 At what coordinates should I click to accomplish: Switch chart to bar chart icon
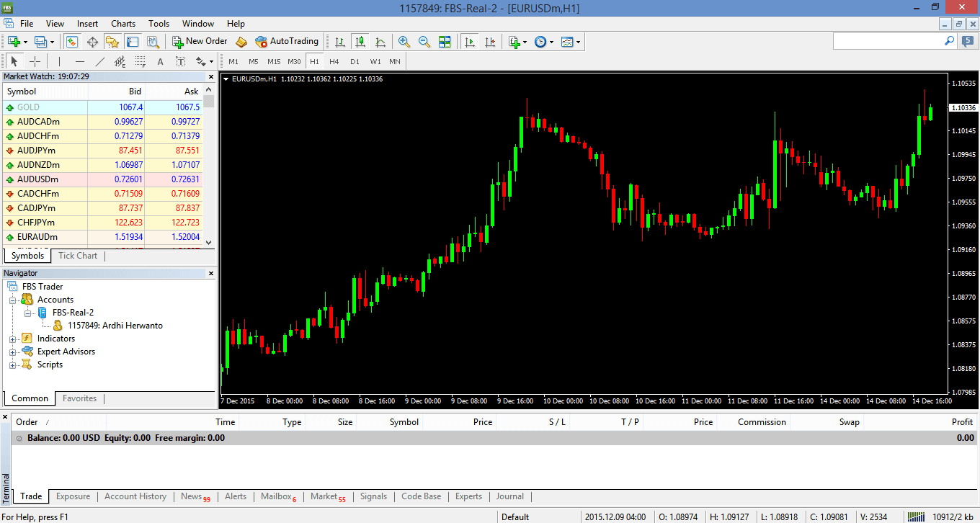(340, 42)
